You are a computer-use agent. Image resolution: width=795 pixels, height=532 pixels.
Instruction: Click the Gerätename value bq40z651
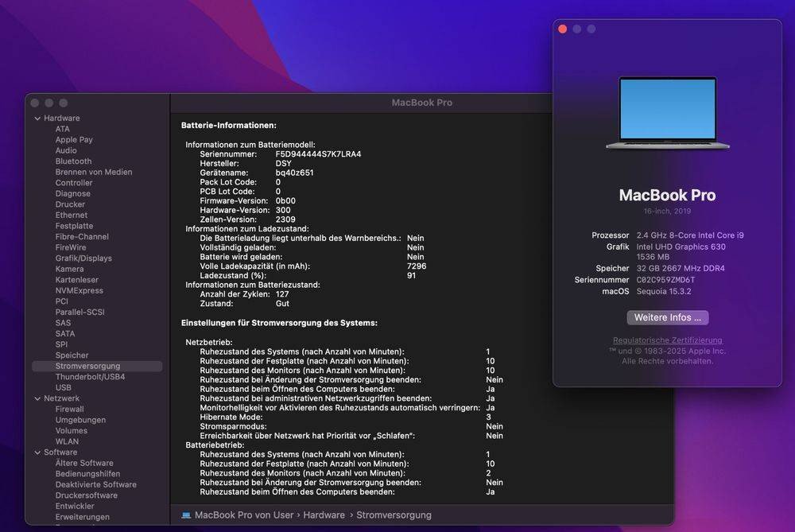pos(295,173)
